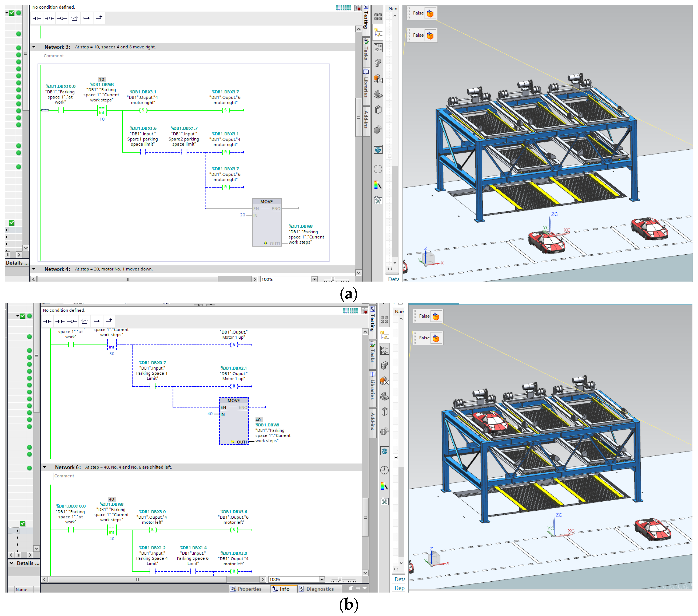Insert a normally closed contact in panel (a)

pos(49,18)
